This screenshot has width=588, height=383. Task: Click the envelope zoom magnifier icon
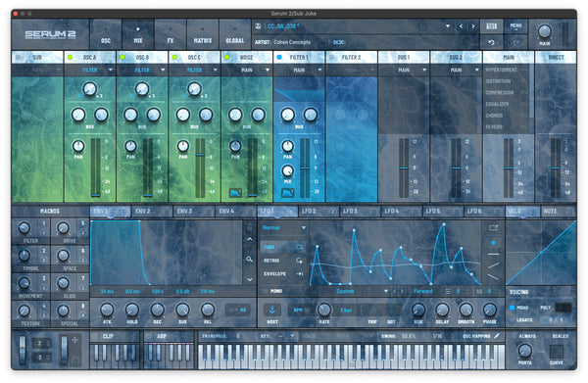click(249, 259)
